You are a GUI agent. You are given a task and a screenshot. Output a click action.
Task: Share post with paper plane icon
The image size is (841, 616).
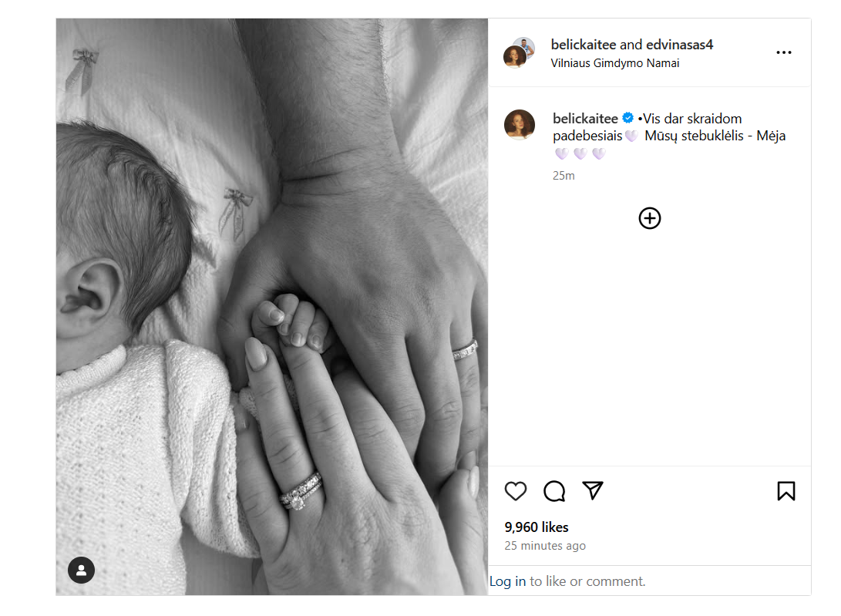coord(593,490)
